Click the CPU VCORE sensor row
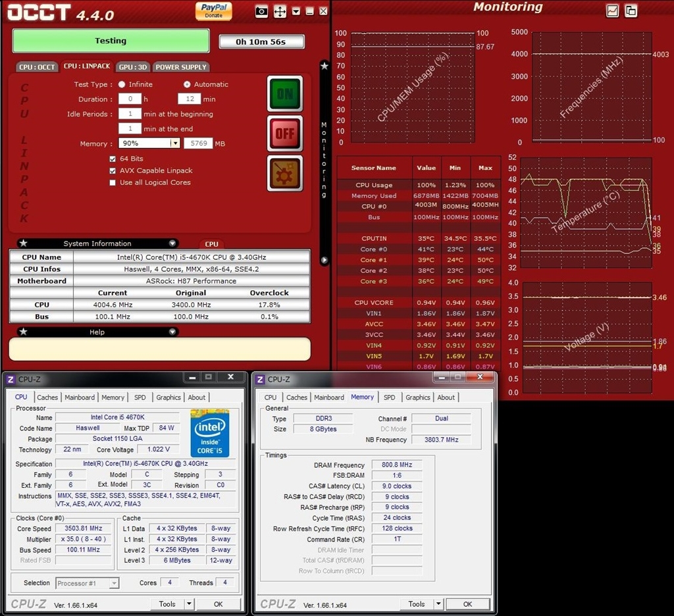Screen dimensions: 674x616 419,303
